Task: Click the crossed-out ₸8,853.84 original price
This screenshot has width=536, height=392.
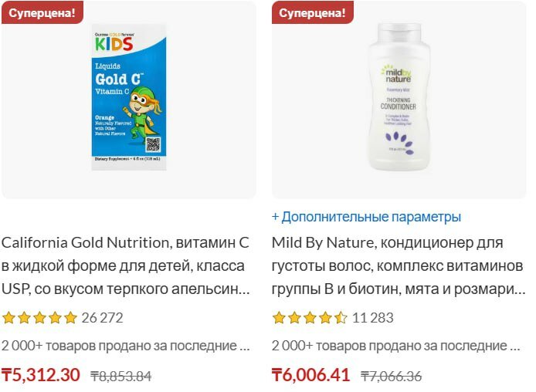Action: point(121,377)
